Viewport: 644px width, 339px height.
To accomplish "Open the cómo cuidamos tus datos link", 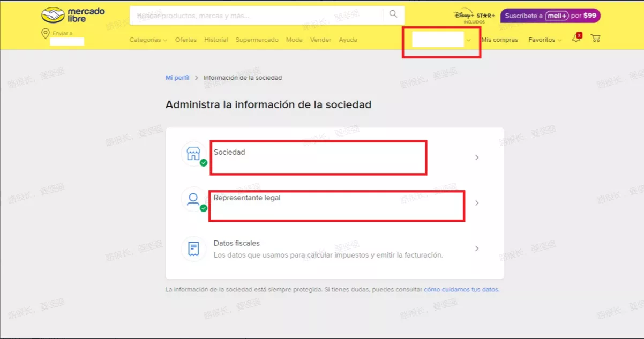I will [461, 290].
